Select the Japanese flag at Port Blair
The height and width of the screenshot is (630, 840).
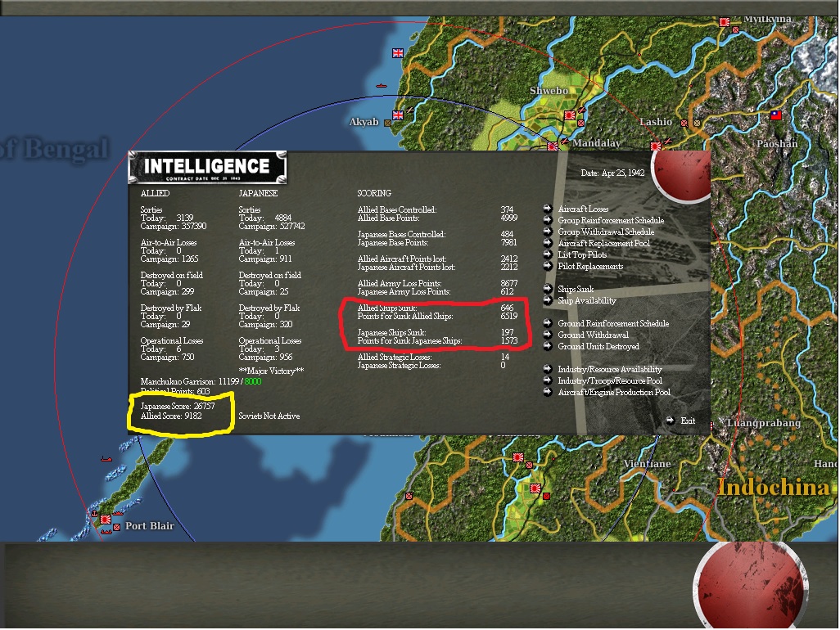point(106,520)
